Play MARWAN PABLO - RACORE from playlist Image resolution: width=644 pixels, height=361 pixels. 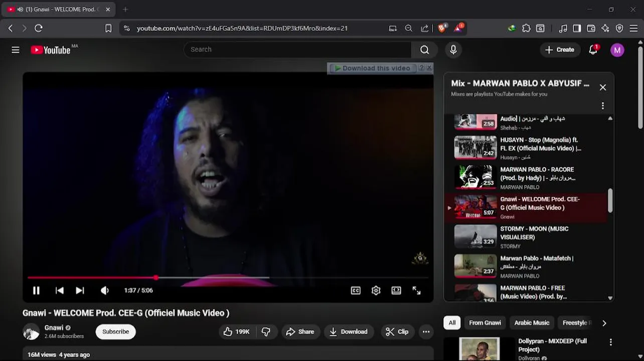pyautogui.click(x=526, y=177)
